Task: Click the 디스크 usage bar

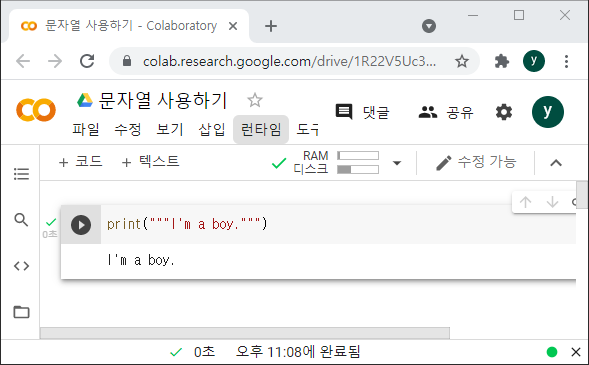Action: click(x=358, y=170)
